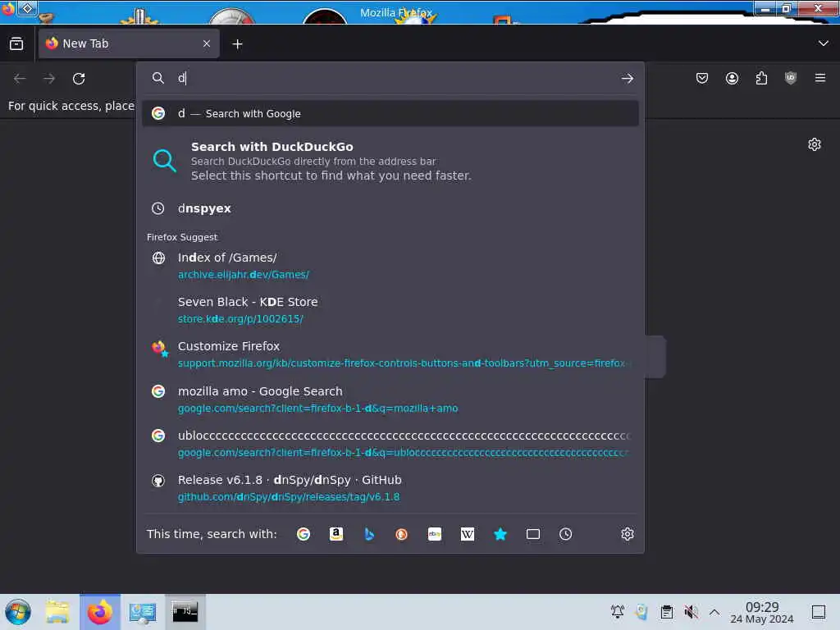Open the Extensions puzzle icon
The width and height of the screenshot is (840, 630).
pos(761,78)
